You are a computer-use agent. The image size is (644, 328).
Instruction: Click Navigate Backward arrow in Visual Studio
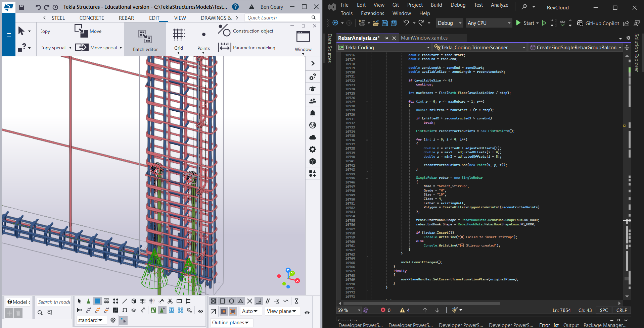pos(335,23)
